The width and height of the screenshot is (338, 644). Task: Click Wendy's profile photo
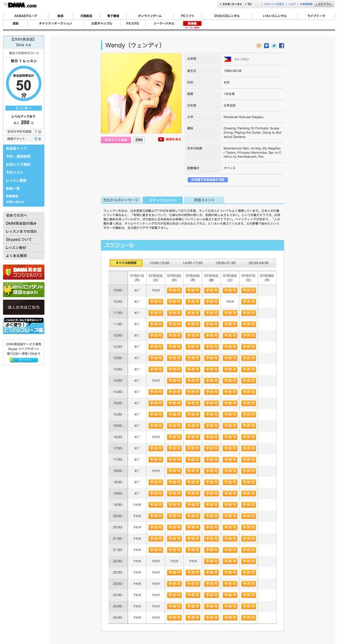coord(140,93)
